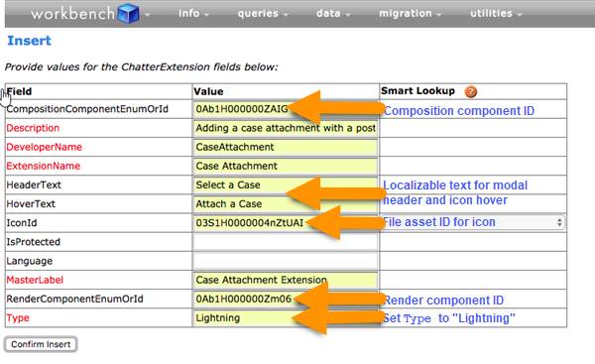This screenshot has height=364, width=595.
Task: Edit the Description value field
Action: coord(286,128)
